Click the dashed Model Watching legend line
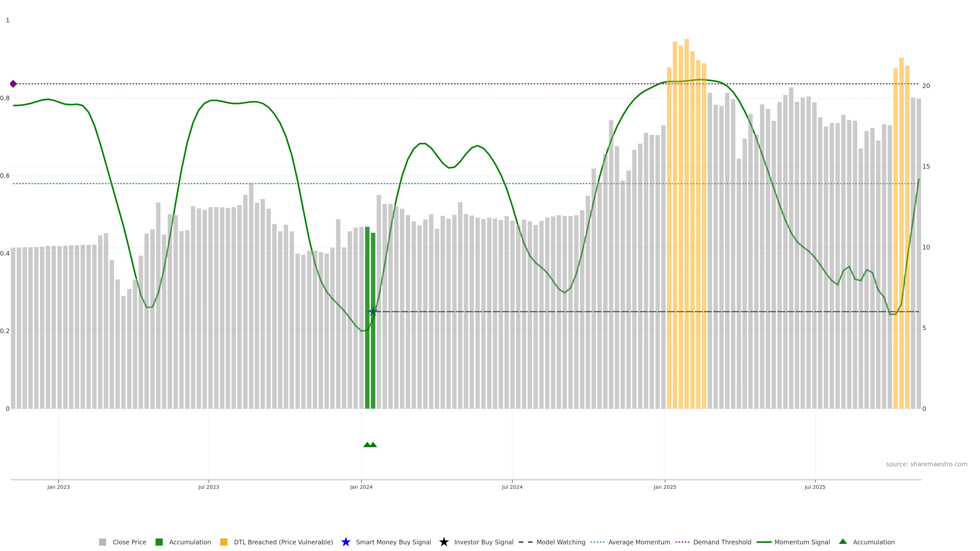980x551 pixels. point(525,542)
